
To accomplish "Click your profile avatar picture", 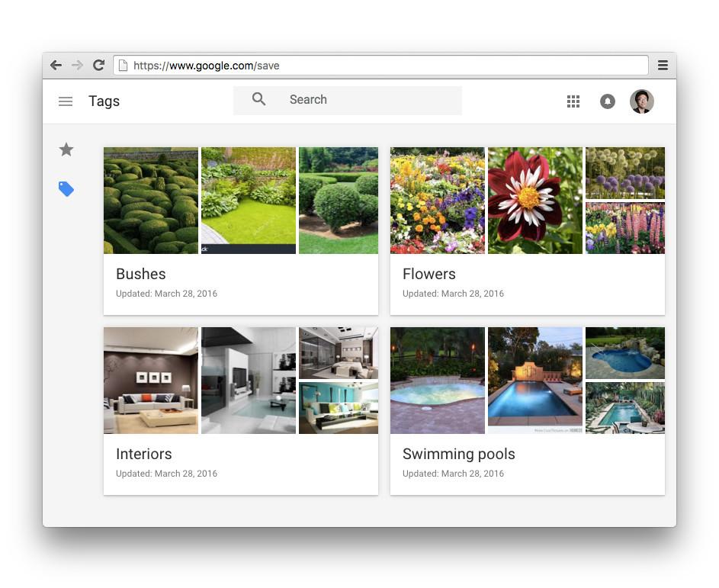I will coord(642,101).
